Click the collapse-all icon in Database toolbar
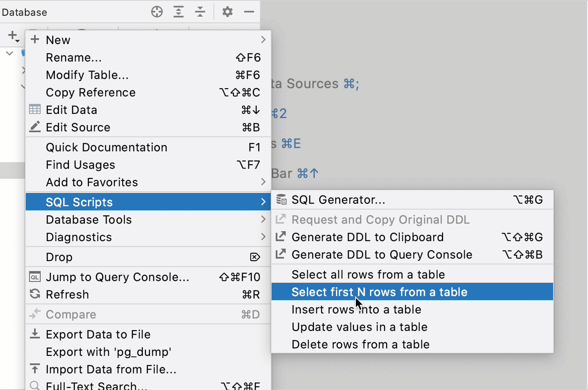588x390 pixels. [x=200, y=12]
